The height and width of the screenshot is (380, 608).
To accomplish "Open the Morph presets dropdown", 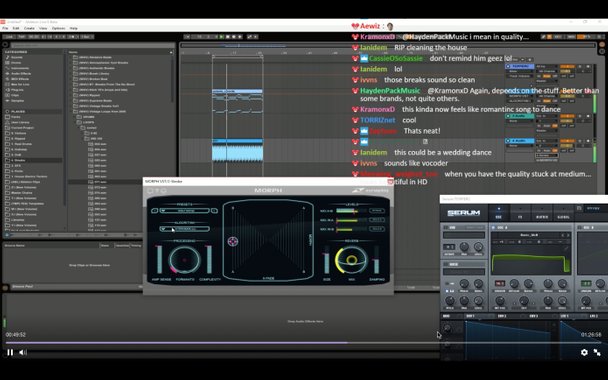I will [x=185, y=211].
